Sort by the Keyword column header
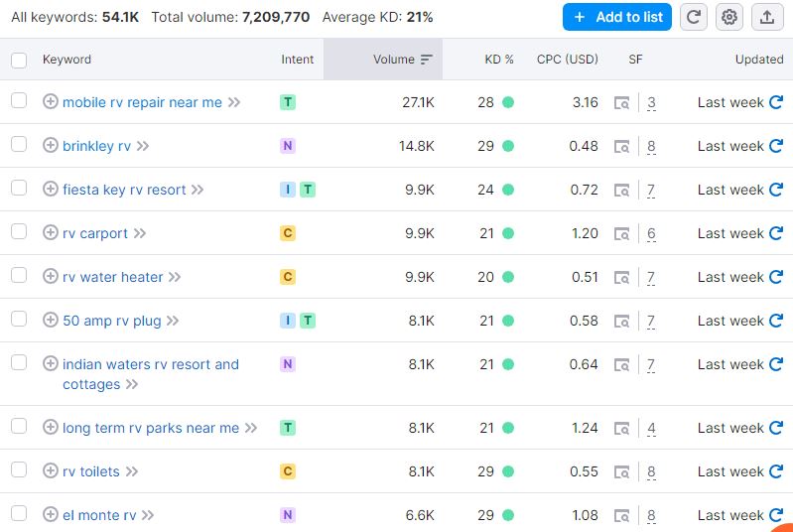This screenshot has width=793, height=532. tap(66, 60)
